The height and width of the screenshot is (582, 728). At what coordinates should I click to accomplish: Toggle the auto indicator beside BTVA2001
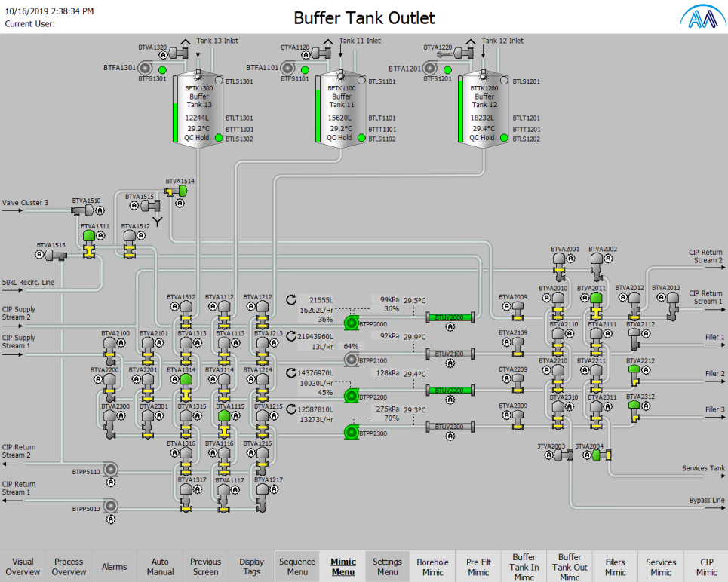tap(570, 259)
